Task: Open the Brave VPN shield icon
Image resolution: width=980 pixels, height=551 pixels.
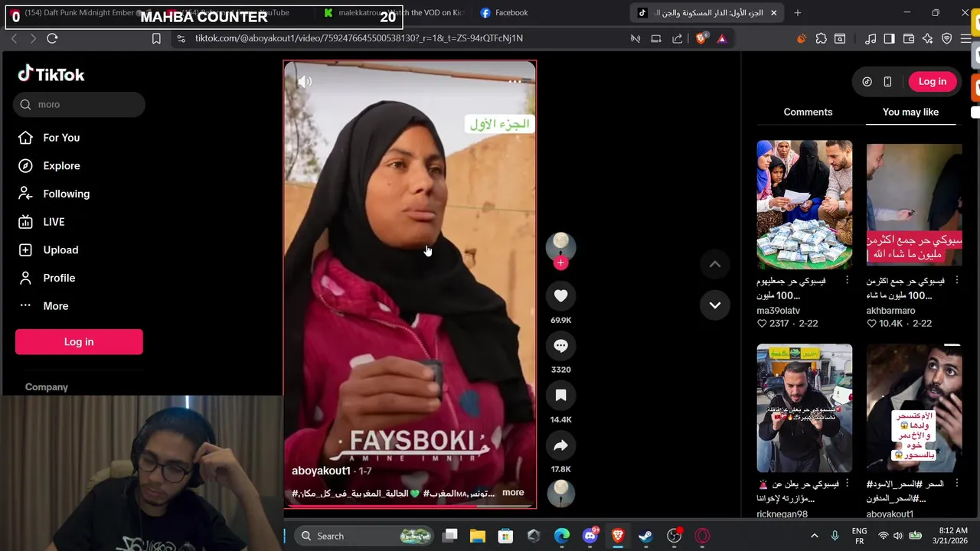Action: (x=947, y=38)
